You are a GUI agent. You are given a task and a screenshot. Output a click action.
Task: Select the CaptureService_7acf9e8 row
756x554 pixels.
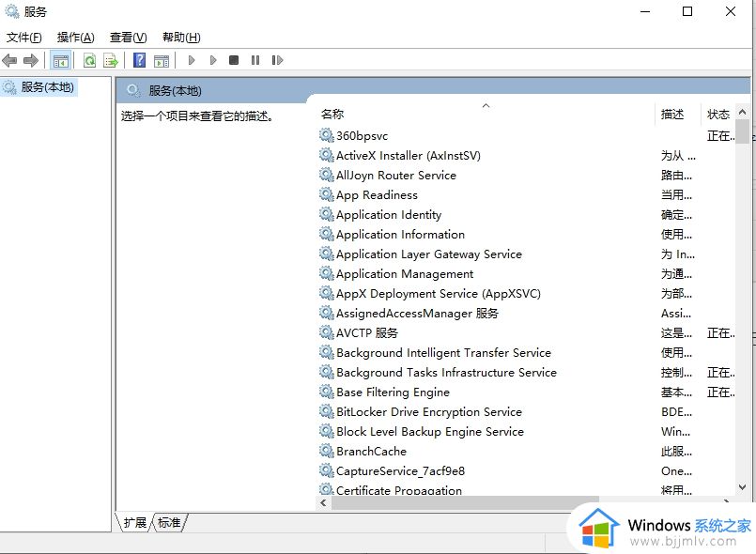click(x=527, y=471)
